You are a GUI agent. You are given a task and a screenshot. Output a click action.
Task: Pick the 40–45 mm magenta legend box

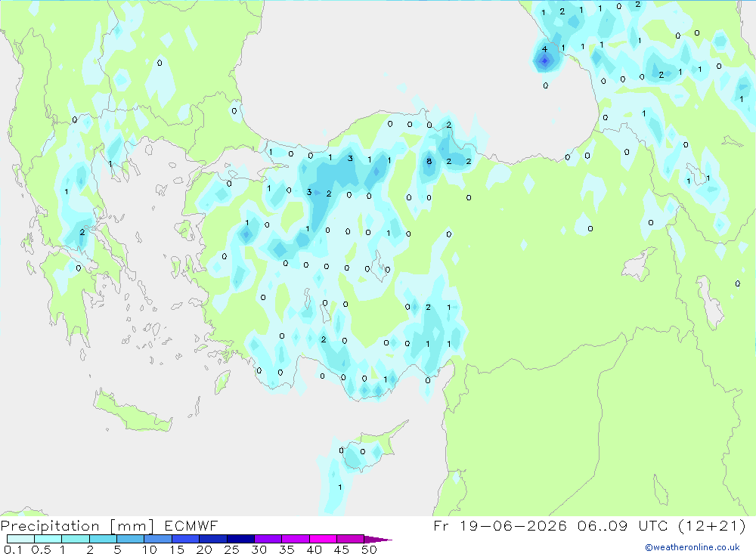coord(323,539)
